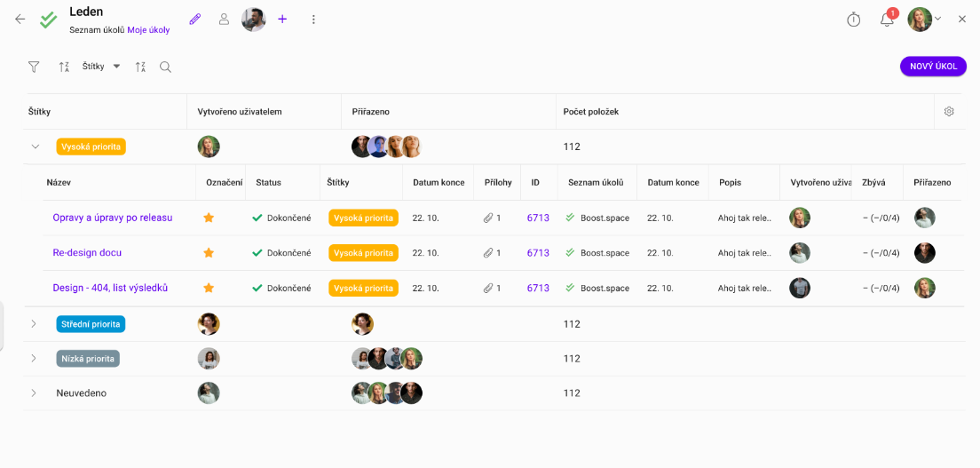The image size is (980, 468).
Task: Expand the Střední priorita group
Action: click(x=34, y=324)
